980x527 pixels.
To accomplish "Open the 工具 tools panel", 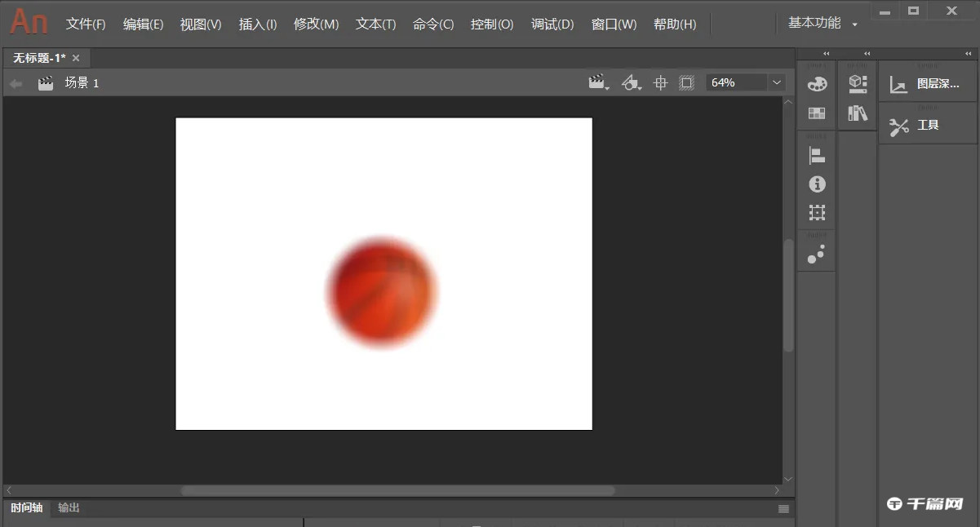I will 928,125.
